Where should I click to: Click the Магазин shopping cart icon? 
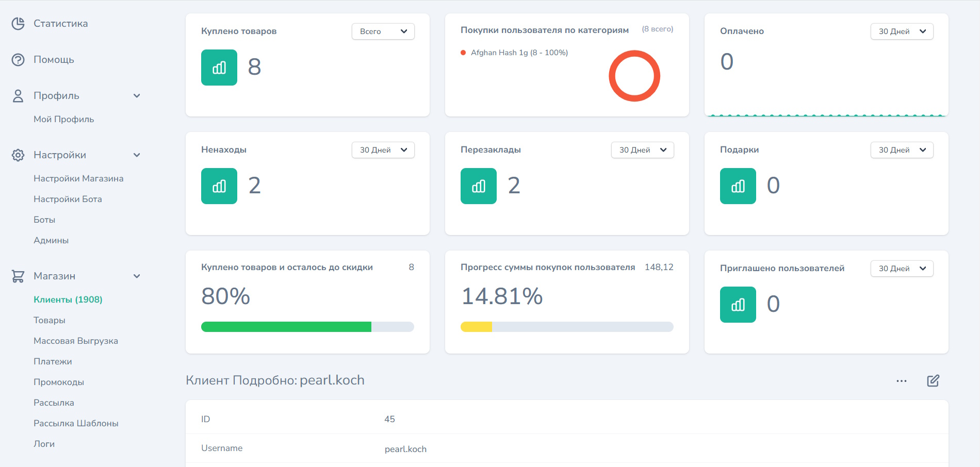pos(18,276)
